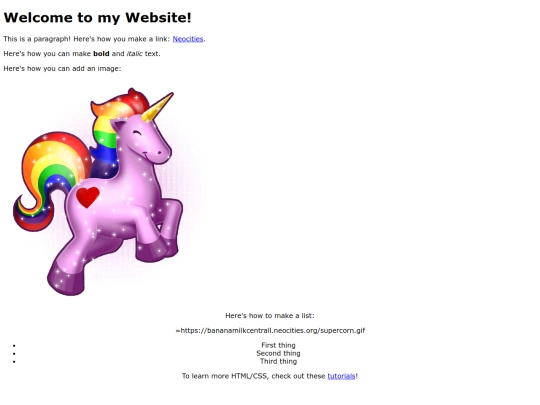Click the 'Second thing' list item

278,353
